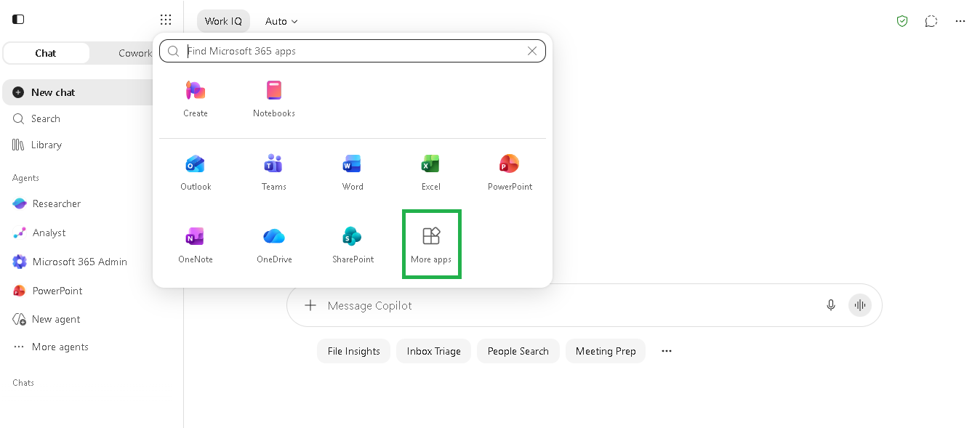This screenshot has width=980, height=428.
Task: Select the File Insights prompt
Action: click(354, 351)
